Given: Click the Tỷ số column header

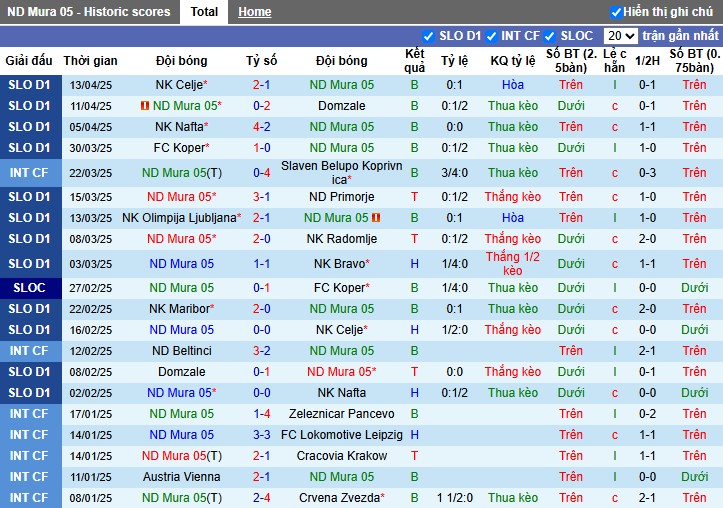Looking at the screenshot, I should [261, 61].
